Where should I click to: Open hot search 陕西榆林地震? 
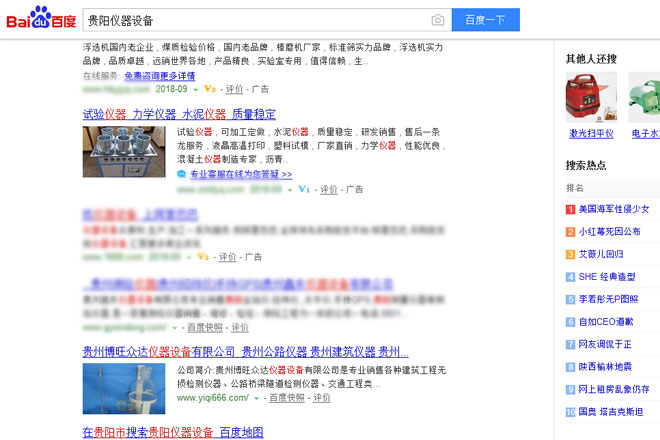pyautogui.click(x=605, y=367)
